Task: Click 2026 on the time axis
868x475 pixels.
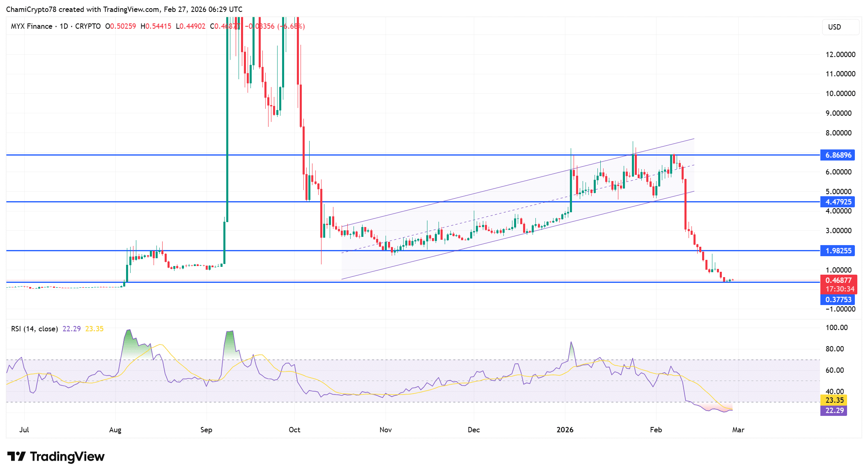Action: point(565,430)
